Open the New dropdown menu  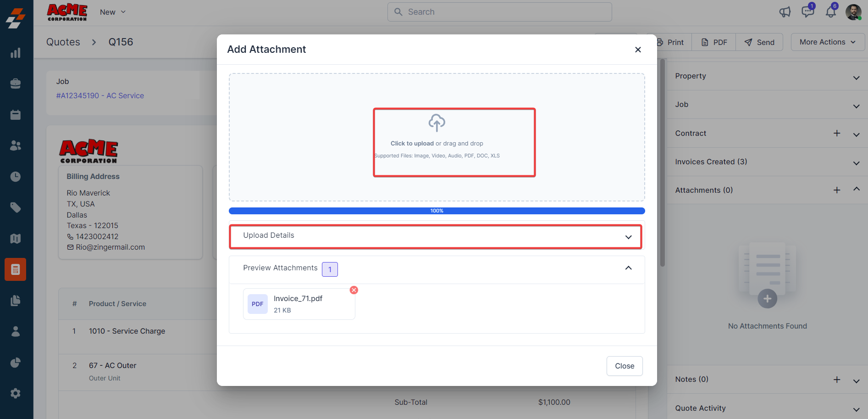113,12
